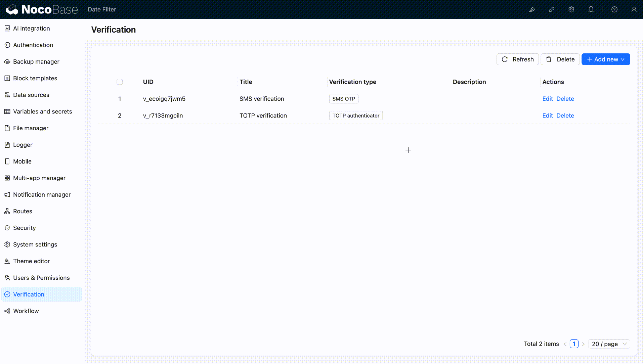Image resolution: width=643 pixels, height=364 pixels.
Task: Open the UI editor pen icon
Action: click(532, 9)
